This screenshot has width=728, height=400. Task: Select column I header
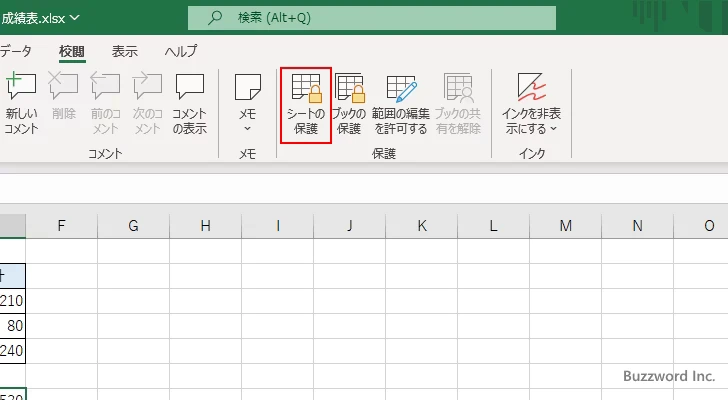(x=278, y=226)
